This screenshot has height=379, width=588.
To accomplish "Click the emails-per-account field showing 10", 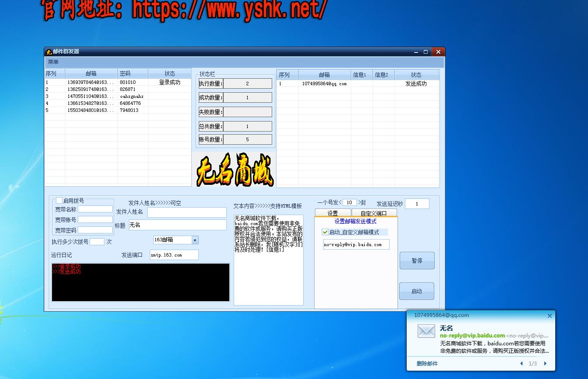I will pos(349,202).
